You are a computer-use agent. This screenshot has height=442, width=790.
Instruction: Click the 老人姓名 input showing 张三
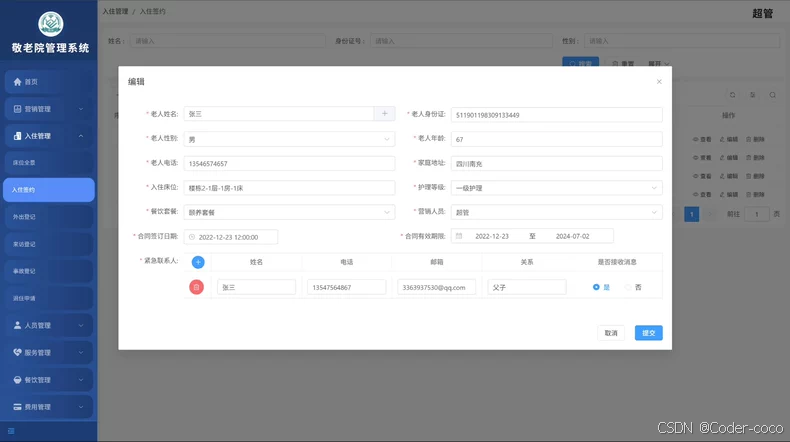(x=279, y=114)
